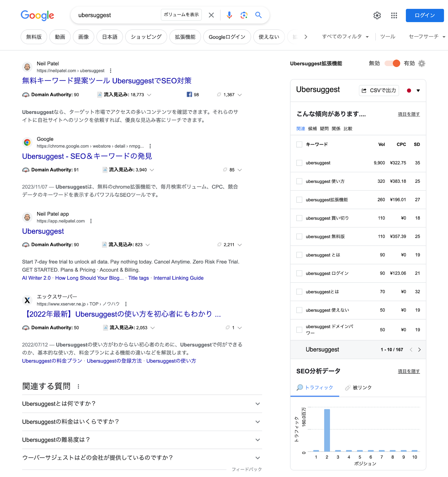
Task: Open Google settings gear icon
Action: coord(377,16)
